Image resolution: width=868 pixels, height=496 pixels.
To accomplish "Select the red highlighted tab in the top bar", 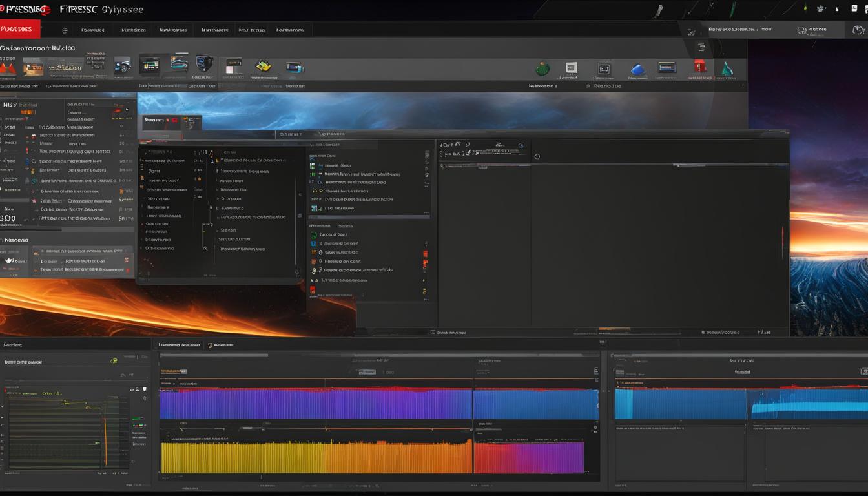I will (x=20, y=29).
